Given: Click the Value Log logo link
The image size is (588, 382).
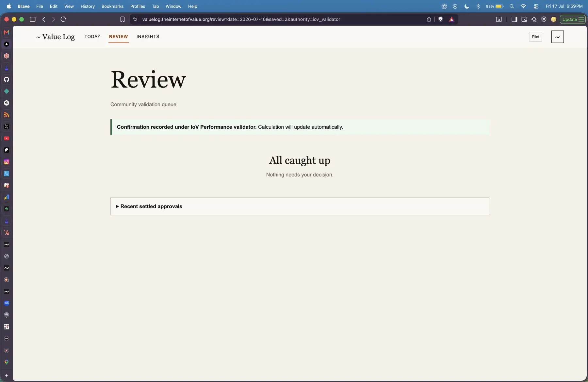Looking at the screenshot, I should pyautogui.click(x=56, y=37).
